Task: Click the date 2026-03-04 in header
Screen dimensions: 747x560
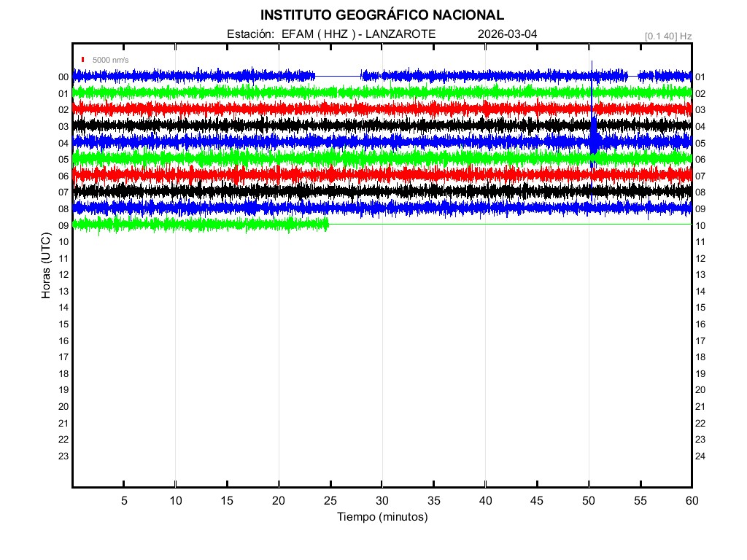Action: point(508,34)
